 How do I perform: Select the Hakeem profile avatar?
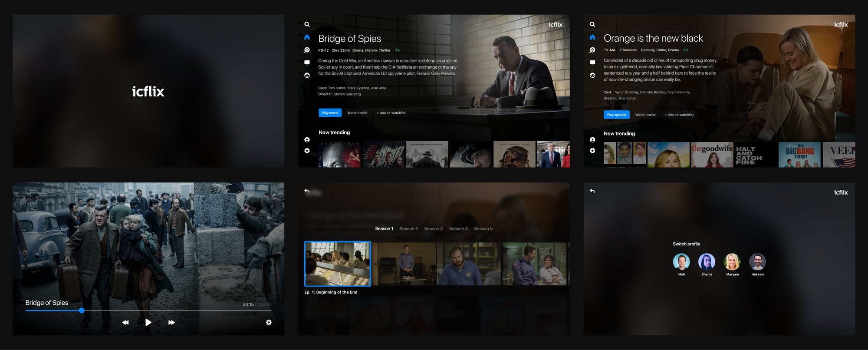757,262
